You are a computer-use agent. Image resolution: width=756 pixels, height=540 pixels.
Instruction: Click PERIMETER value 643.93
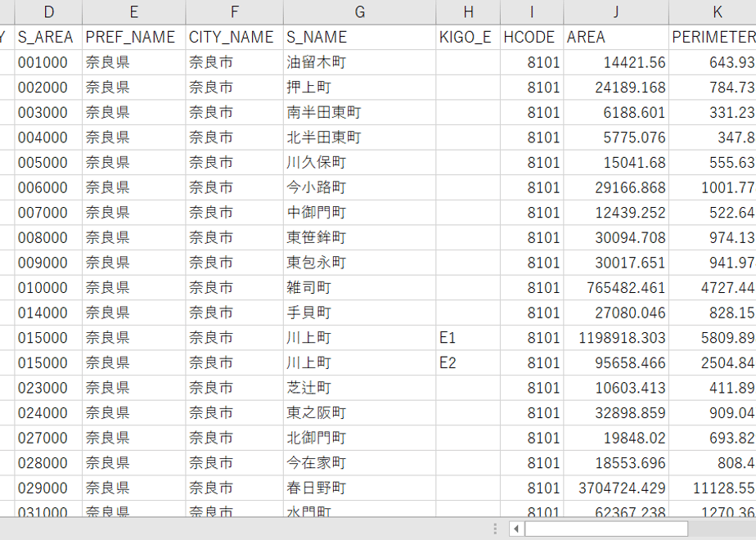[713, 62]
